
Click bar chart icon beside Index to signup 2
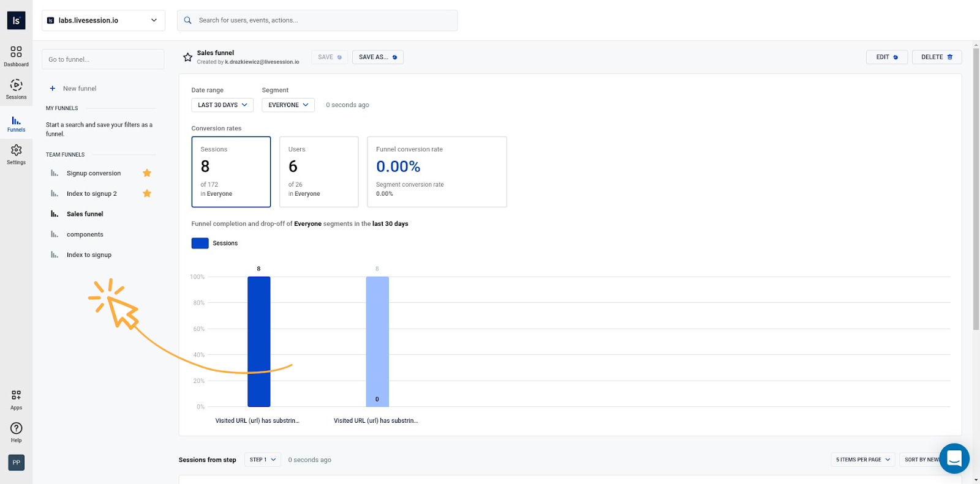pyautogui.click(x=55, y=193)
